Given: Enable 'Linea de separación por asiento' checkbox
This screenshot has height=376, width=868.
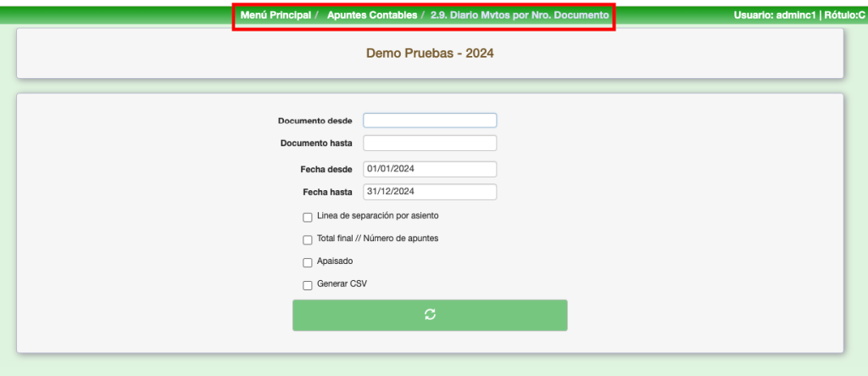Looking at the screenshot, I should tap(308, 217).
